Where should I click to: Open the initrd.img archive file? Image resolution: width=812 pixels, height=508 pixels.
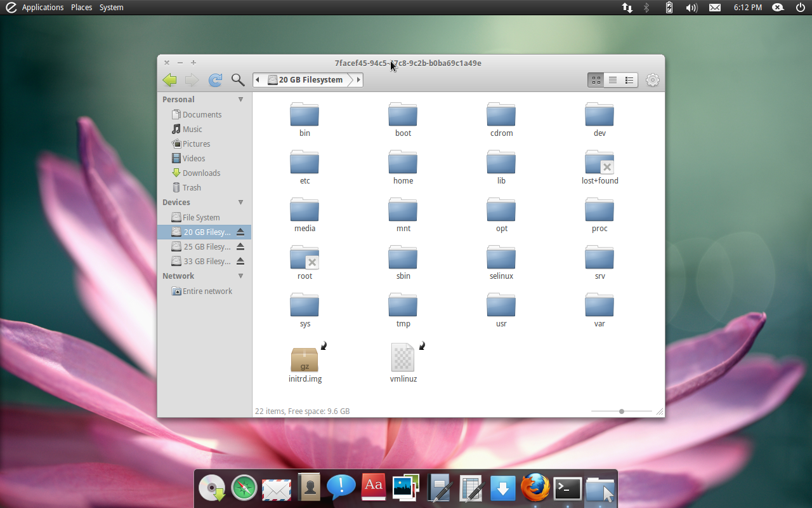(304, 359)
